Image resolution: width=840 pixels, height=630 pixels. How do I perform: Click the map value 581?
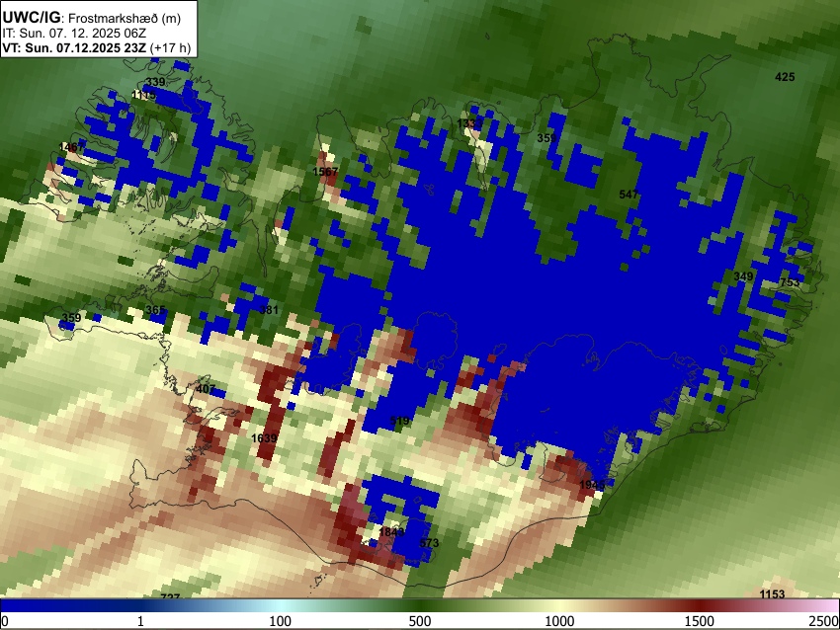tap(269, 309)
